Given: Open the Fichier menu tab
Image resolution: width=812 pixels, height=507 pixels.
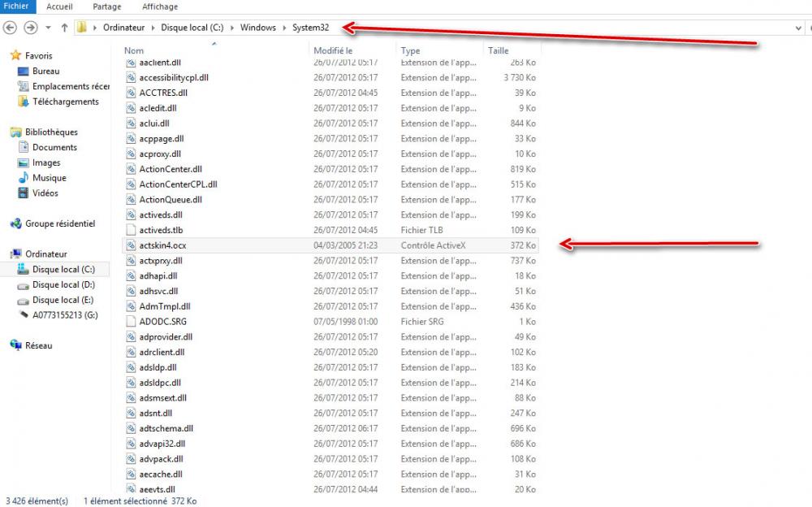Looking at the screenshot, I should pyautogui.click(x=17, y=6).
